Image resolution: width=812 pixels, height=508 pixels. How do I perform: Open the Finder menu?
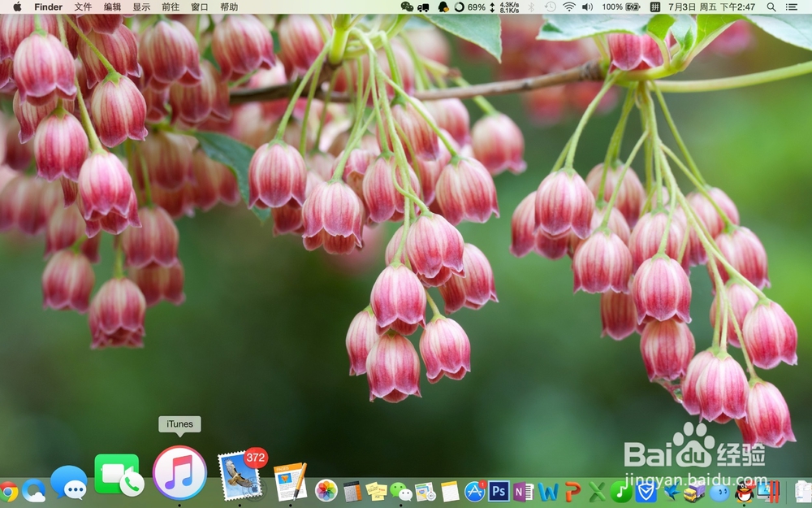[x=48, y=7]
